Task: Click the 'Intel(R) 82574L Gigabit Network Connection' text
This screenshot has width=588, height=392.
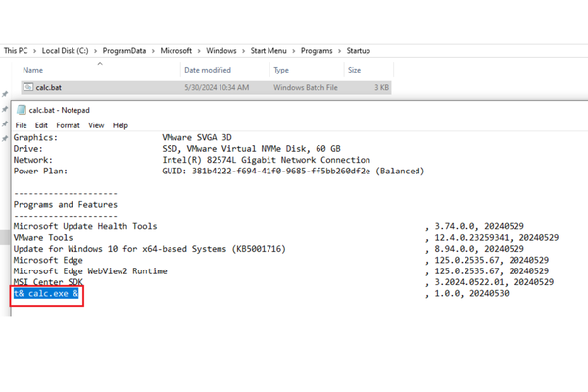Action: (267, 160)
